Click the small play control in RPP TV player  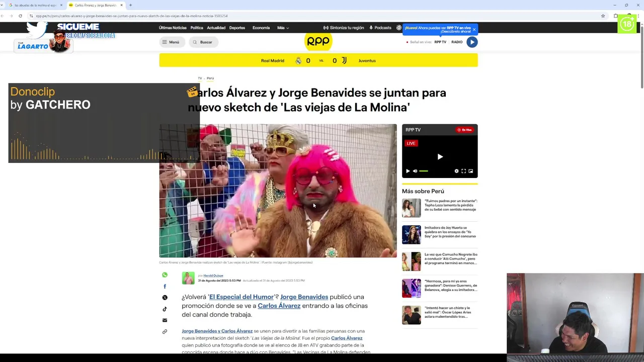tap(408, 171)
